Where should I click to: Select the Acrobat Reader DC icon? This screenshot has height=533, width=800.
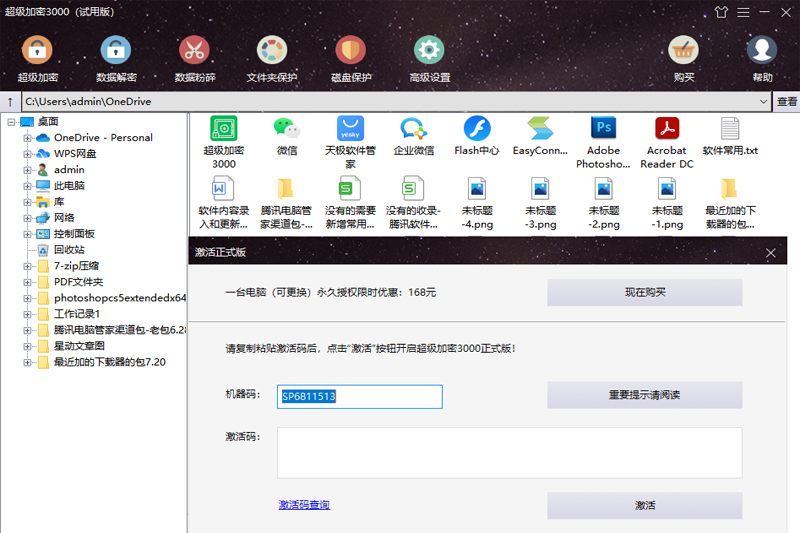667,128
